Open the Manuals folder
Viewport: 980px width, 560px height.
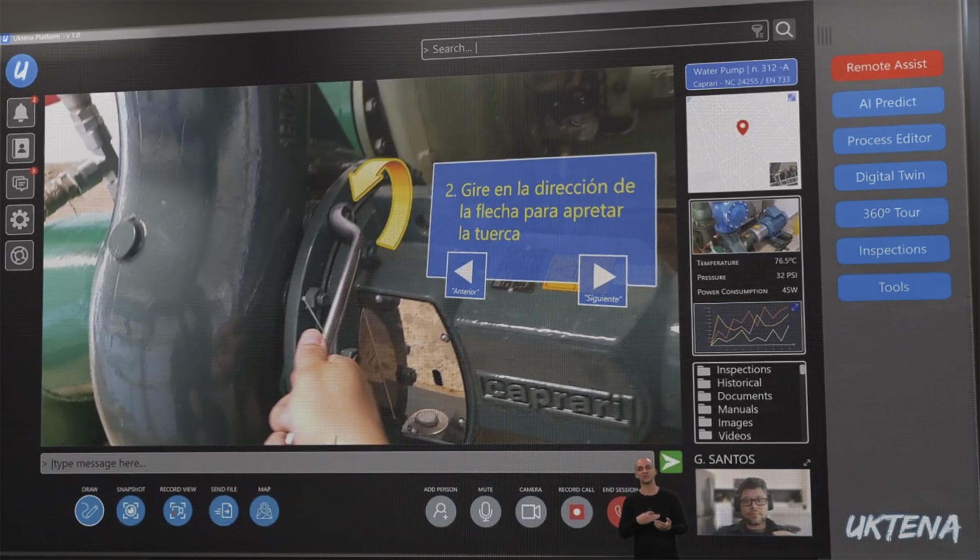[728, 409]
